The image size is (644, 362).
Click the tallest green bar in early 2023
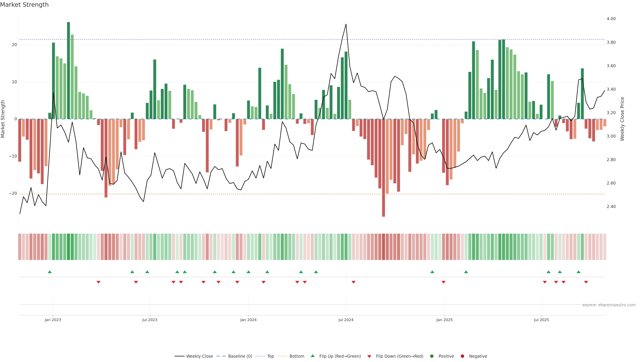(x=68, y=70)
